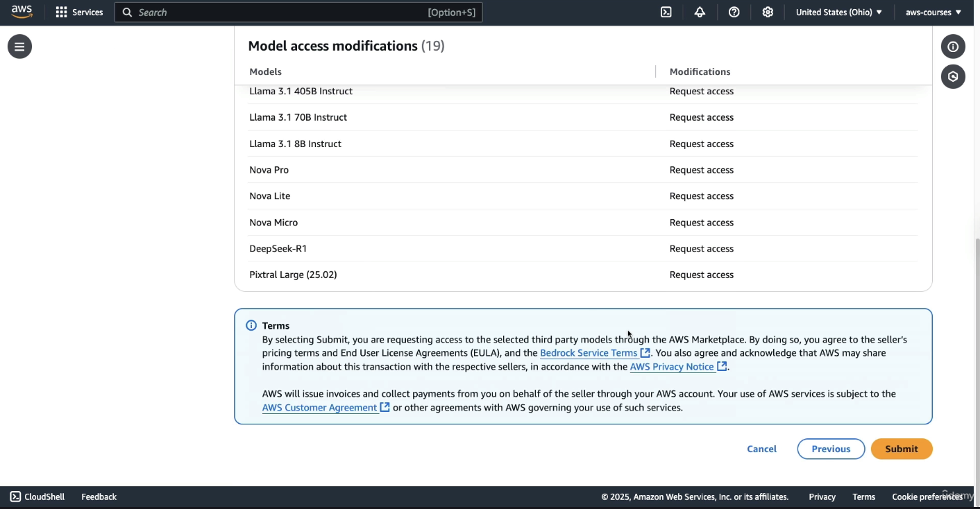The width and height of the screenshot is (980, 509).
Task: Select the Nova Lite model name
Action: pyautogui.click(x=269, y=196)
